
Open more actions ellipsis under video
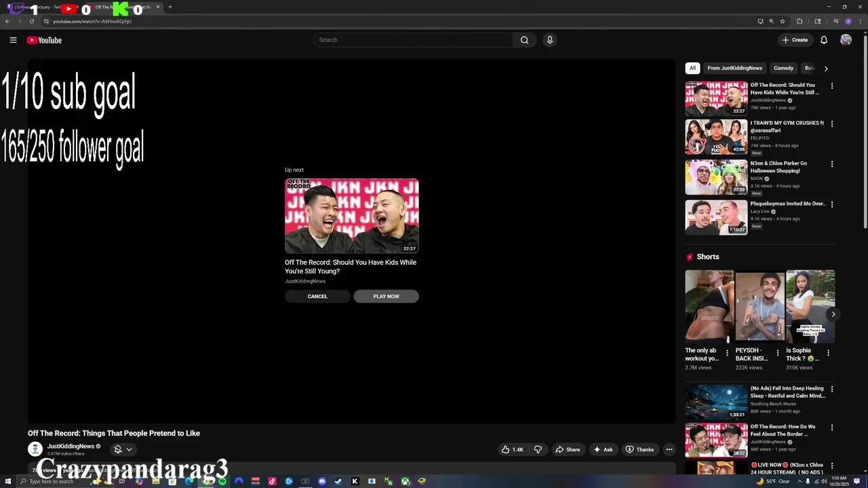(669, 449)
